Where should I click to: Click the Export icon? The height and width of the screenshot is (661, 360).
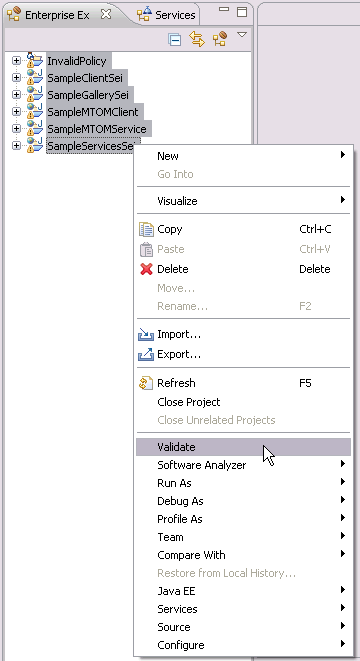pos(146,355)
